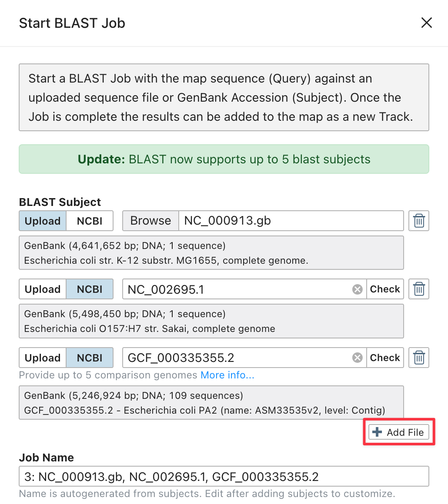Clear the GCF_000335355.2 accession text
Screen dimensions: 448x504
pos(357,358)
